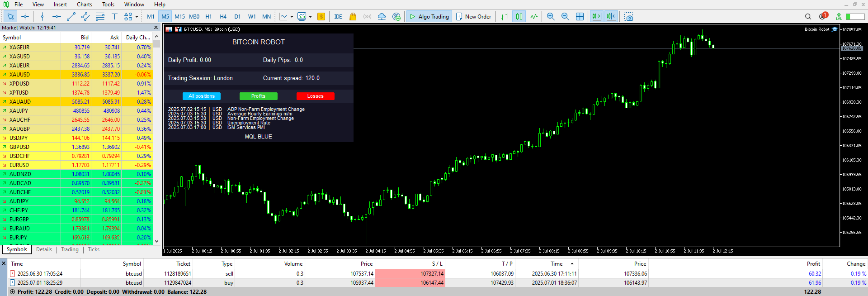Viewport: 868px width, 296px height.
Task: Select the trendline drawing tool
Action: (71, 17)
